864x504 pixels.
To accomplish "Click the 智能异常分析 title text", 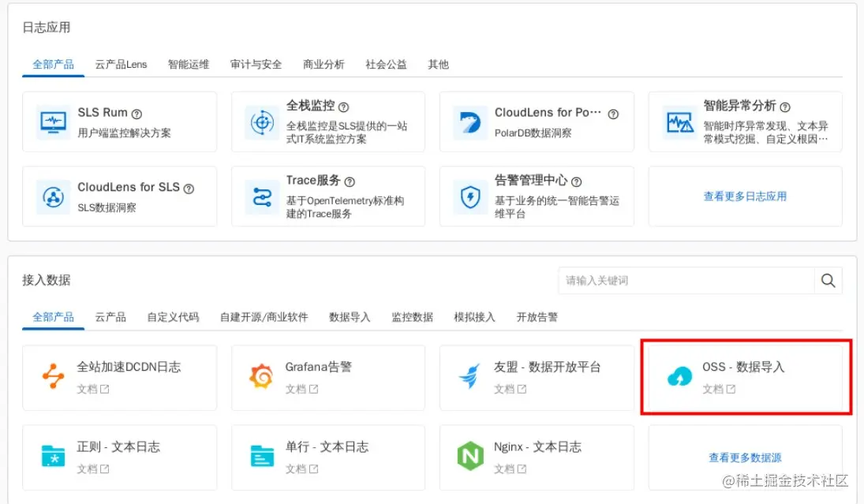I will click(739, 106).
